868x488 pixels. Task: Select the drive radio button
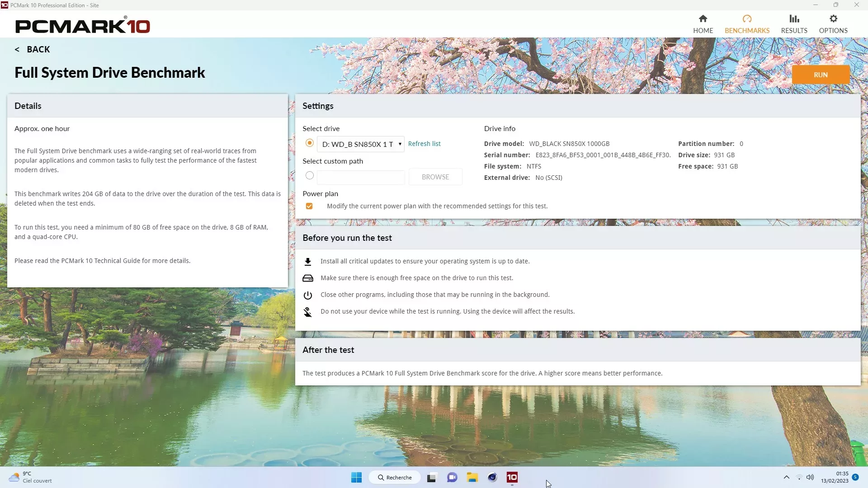[x=309, y=143]
